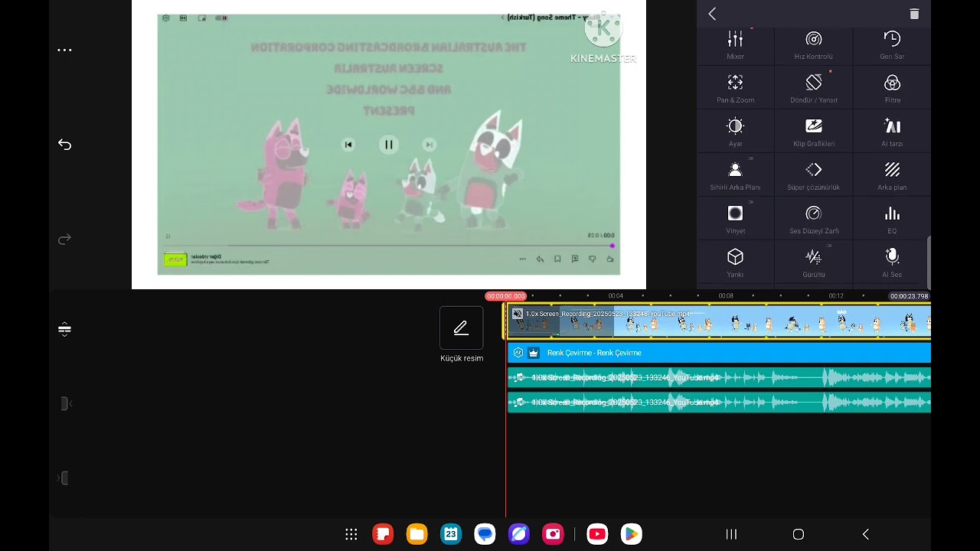
Task: Skip to next in the preview video
Action: [x=429, y=145]
